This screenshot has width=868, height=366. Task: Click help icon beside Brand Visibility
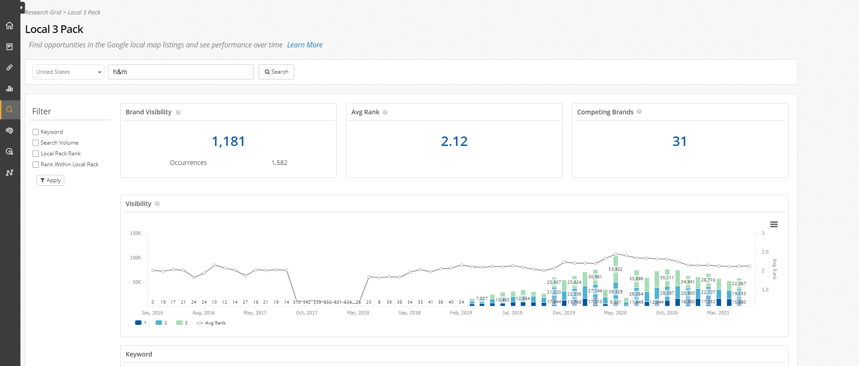click(178, 113)
